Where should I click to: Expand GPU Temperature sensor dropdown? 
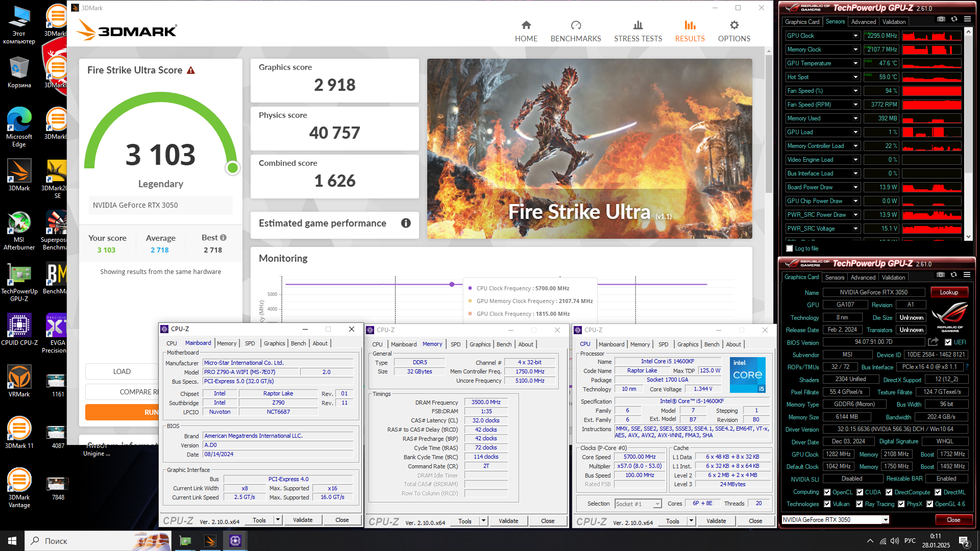coord(855,63)
